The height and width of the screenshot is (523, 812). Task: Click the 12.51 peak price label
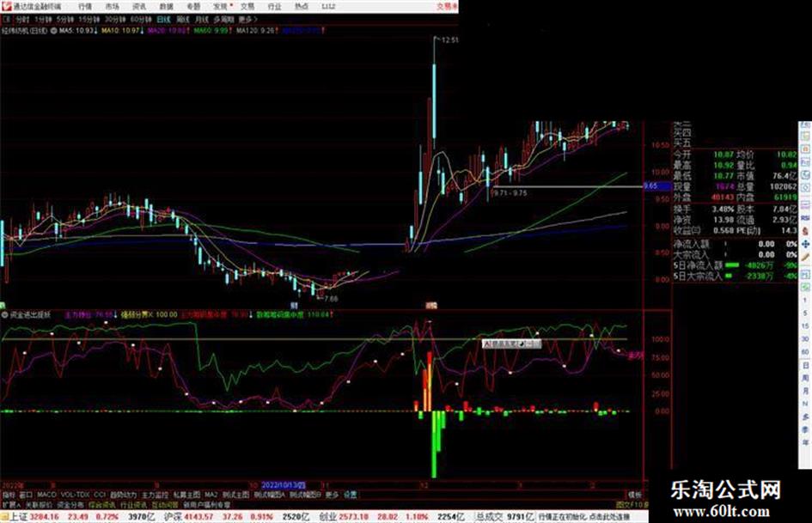click(449, 40)
